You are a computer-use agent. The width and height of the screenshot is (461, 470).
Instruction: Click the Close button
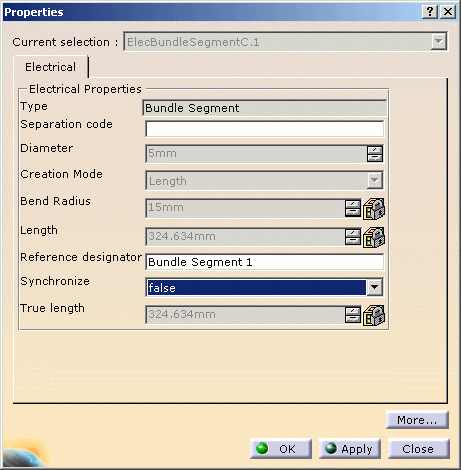point(418,449)
